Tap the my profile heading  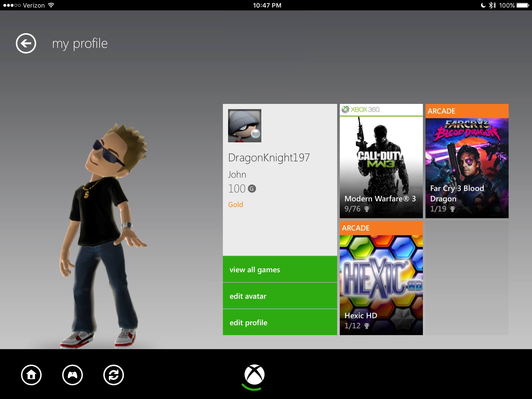(x=80, y=43)
